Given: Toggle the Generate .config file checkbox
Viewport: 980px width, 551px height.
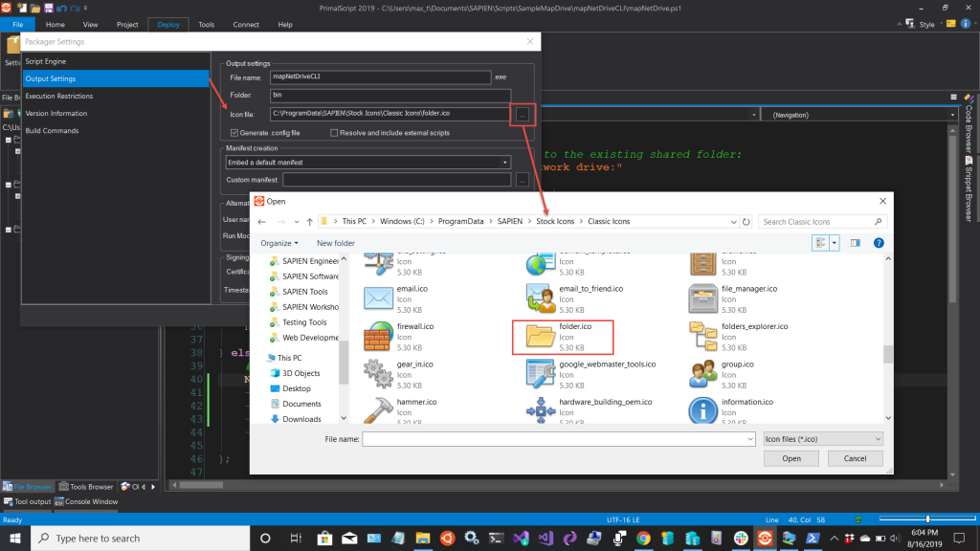Looking at the screenshot, I should pyautogui.click(x=234, y=133).
